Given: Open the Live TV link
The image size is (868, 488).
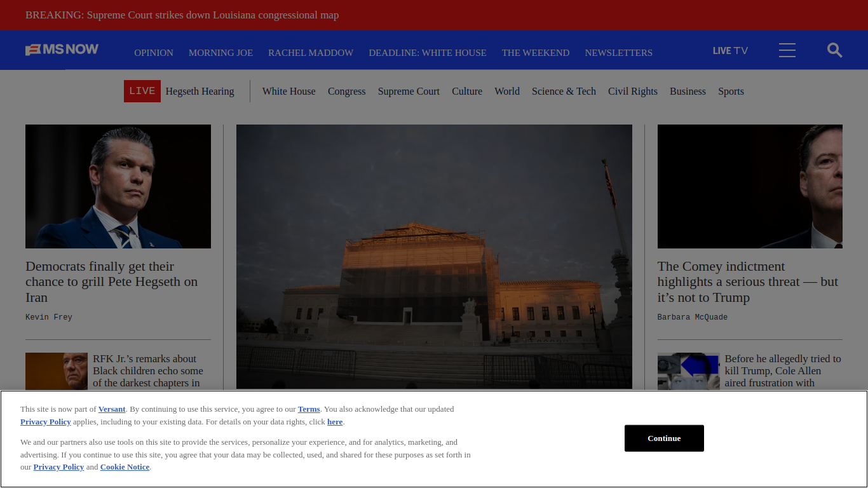Looking at the screenshot, I should click(730, 51).
